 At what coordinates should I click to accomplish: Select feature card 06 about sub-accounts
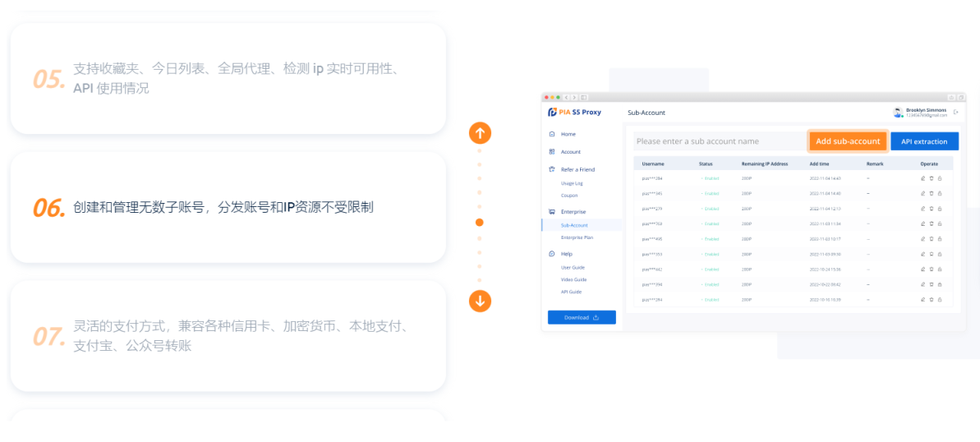coord(228,207)
